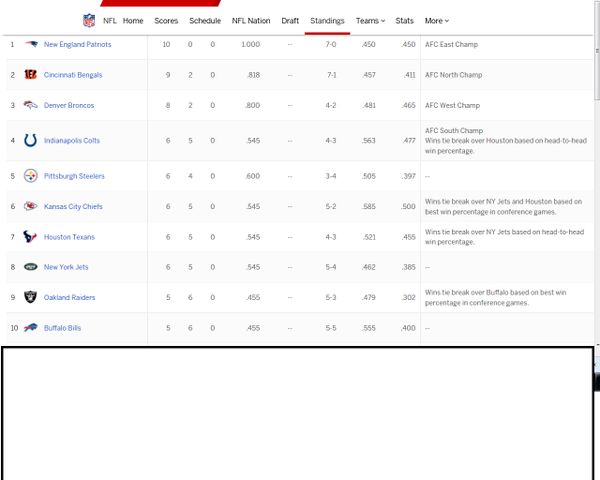Click 'AFC East Champ' note
The height and width of the screenshot is (480, 600).
coord(451,44)
